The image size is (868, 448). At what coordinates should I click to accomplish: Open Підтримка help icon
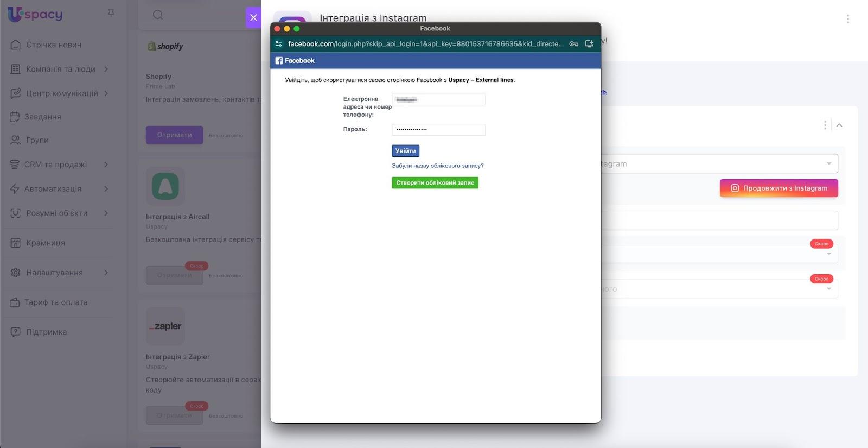coord(15,332)
